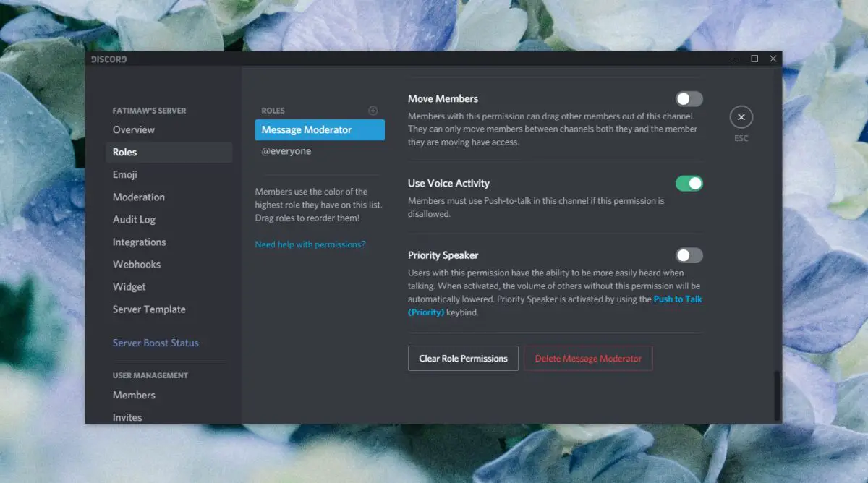Viewport: 868px width, 483px height.
Task: Select Roles in the settings sidebar
Action: pyautogui.click(x=125, y=153)
